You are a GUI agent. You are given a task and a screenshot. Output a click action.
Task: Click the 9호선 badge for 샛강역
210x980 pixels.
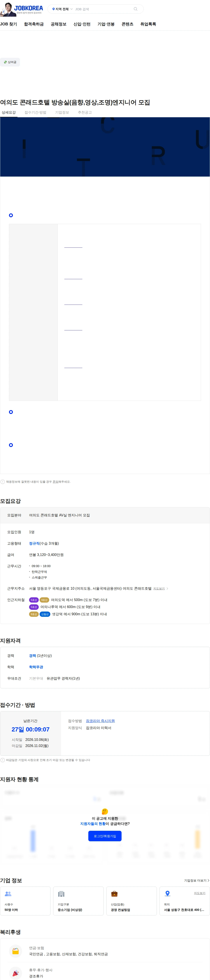click(34, 614)
